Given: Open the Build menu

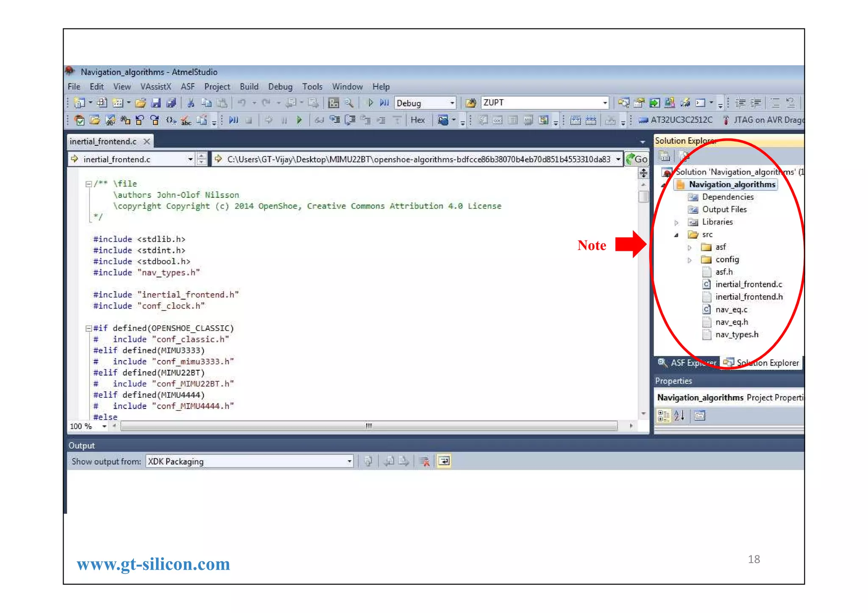Looking at the screenshot, I should 249,86.
